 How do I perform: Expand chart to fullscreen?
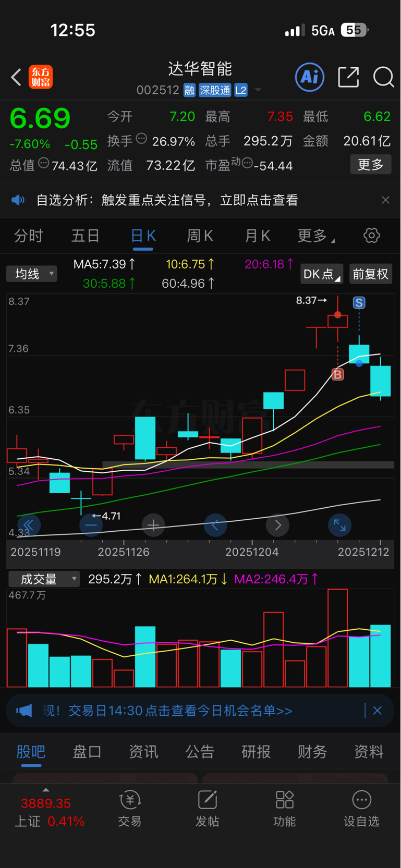coord(340,525)
